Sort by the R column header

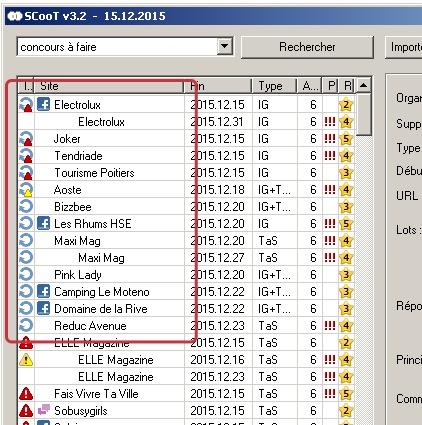tap(347, 86)
